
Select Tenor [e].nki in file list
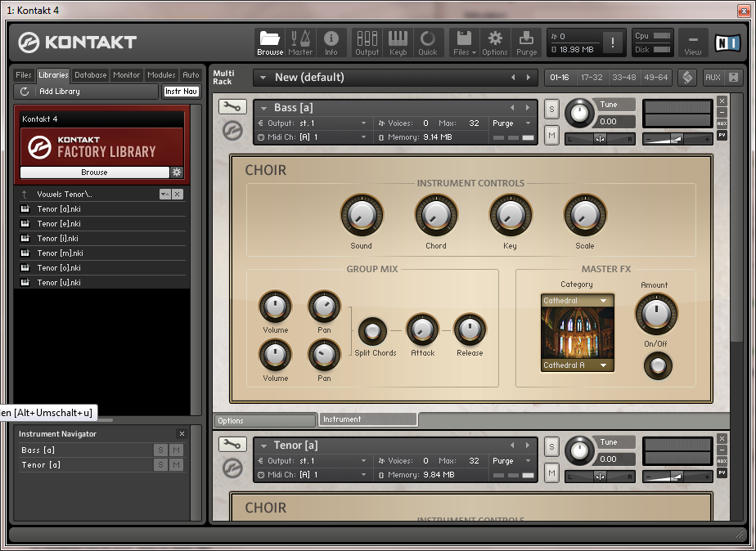(59, 223)
